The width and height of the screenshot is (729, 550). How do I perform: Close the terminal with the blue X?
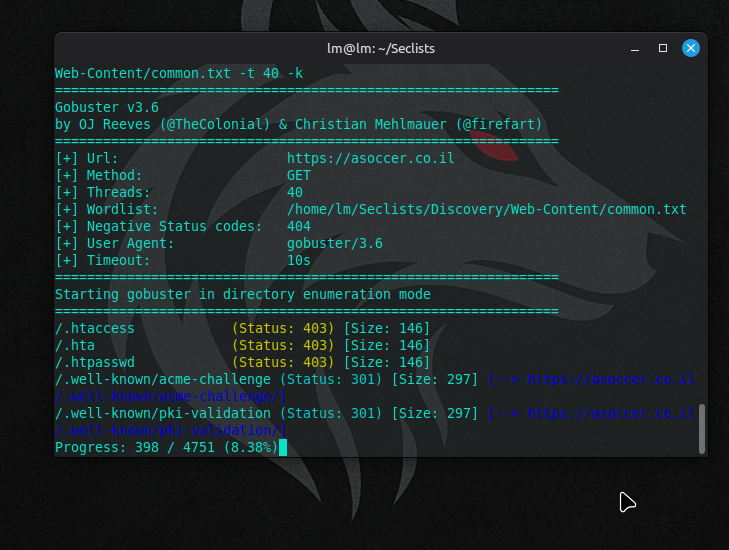(x=690, y=48)
